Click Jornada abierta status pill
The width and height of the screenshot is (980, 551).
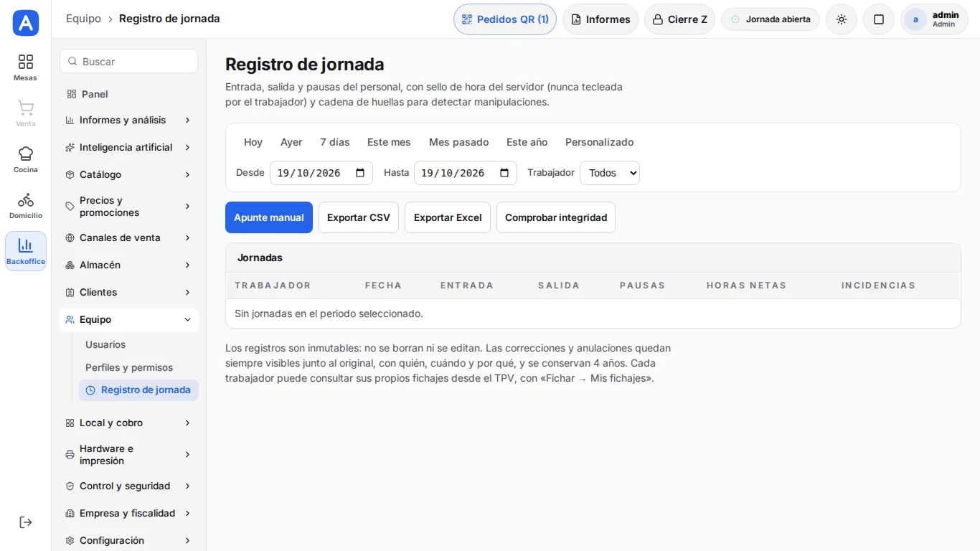[771, 19]
